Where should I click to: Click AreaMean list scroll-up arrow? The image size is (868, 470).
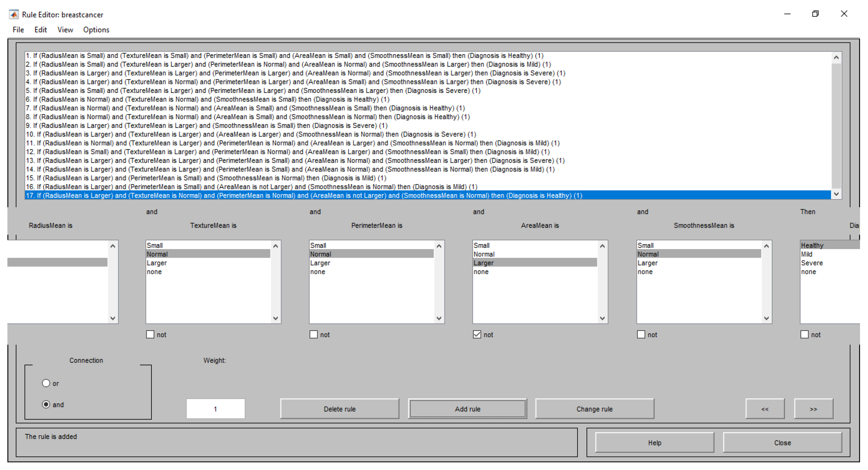[602, 246]
